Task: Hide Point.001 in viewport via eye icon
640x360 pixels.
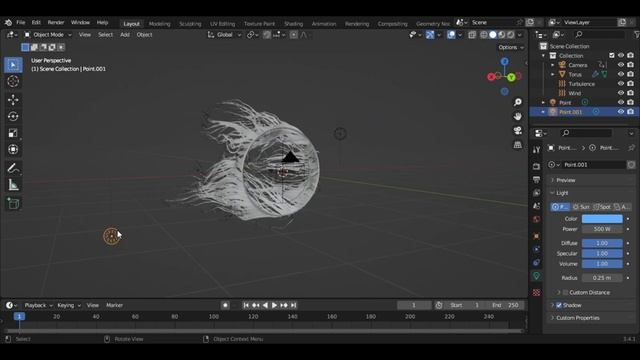Action: (621, 112)
